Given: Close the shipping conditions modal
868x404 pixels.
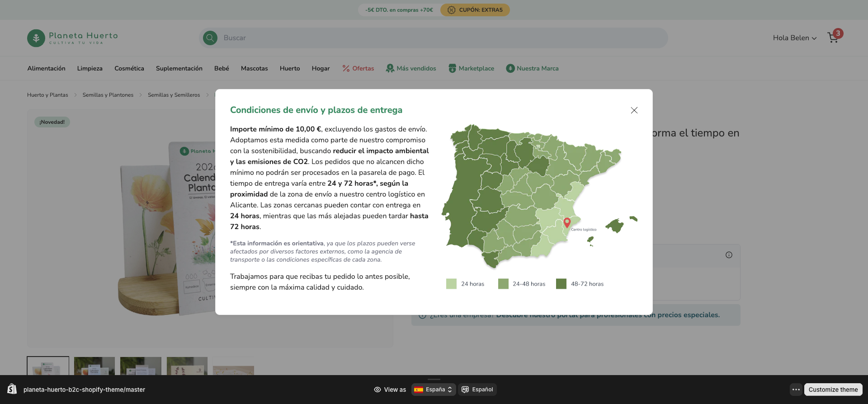Looking at the screenshot, I should coord(634,110).
